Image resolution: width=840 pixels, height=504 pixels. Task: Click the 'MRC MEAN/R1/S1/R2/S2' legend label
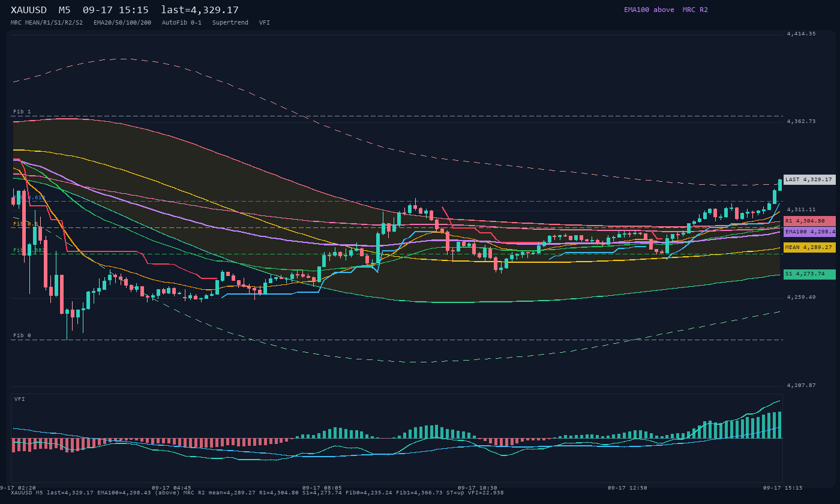(47, 23)
